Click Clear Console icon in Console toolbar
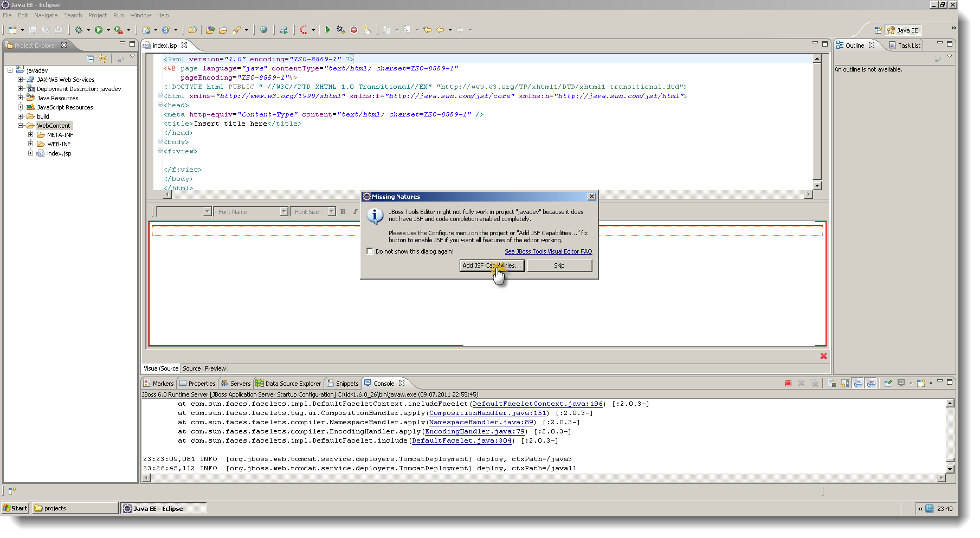980x538 pixels. (x=831, y=384)
